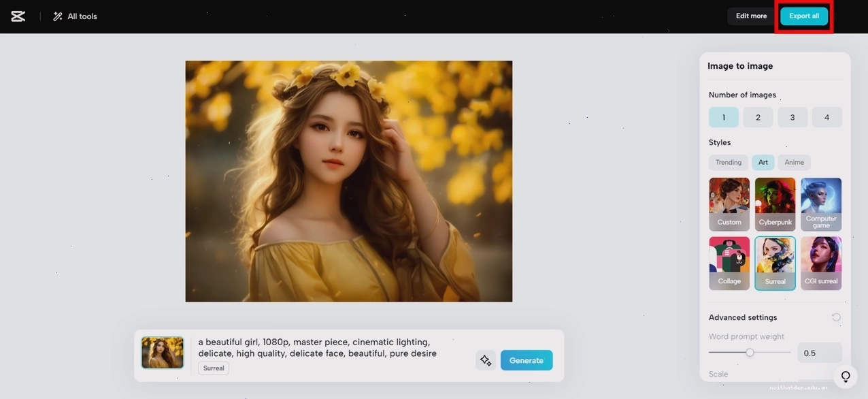The image size is (868, 399).
Task: Click the Export all button
Action: tap(804, 16)
